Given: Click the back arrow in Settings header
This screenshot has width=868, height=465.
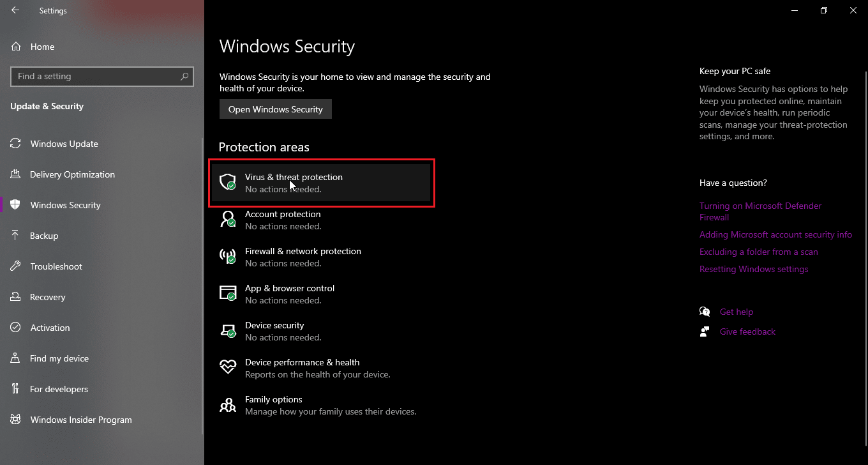Looking at the screenshot, I should pos(15,10).
